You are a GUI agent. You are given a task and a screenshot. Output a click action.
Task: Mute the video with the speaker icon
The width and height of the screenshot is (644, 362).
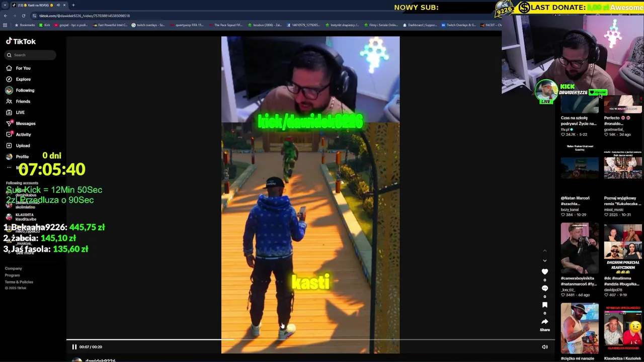point(544,347)
